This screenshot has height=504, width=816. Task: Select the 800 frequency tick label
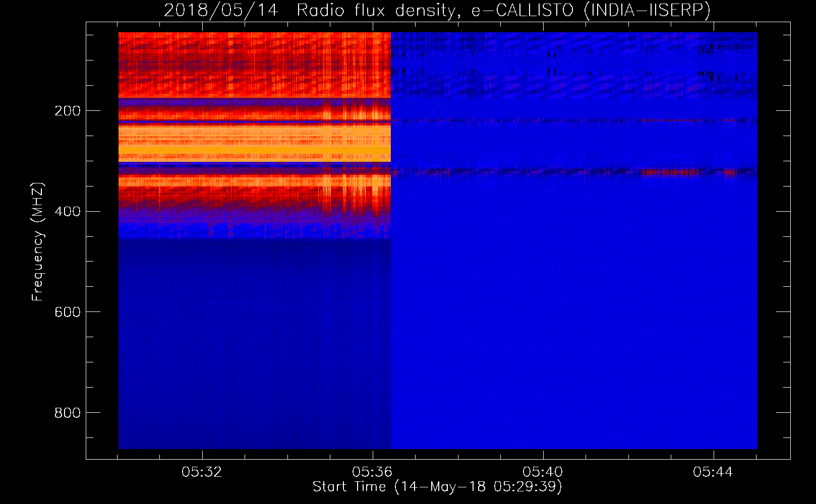click(x=68, y=413)
